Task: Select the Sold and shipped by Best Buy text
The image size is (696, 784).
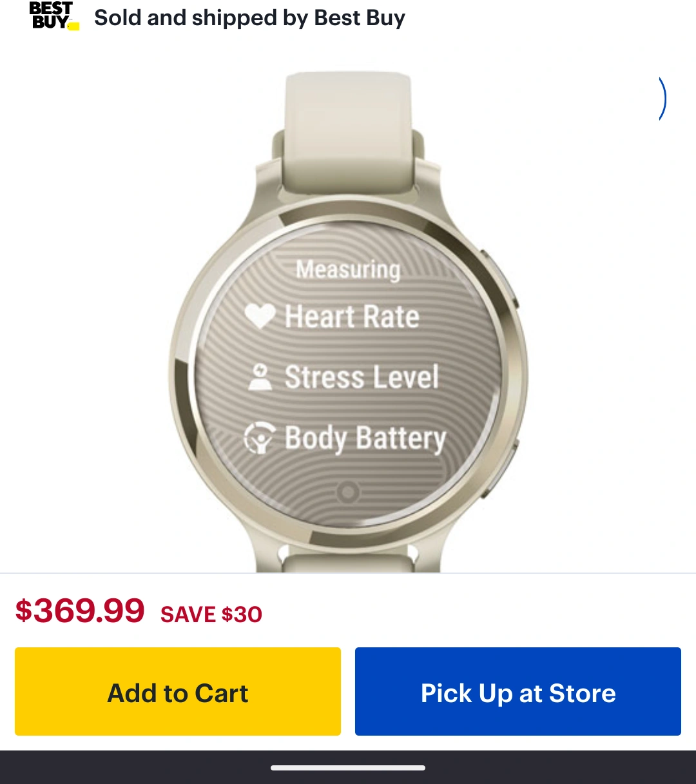Action: 249,18
